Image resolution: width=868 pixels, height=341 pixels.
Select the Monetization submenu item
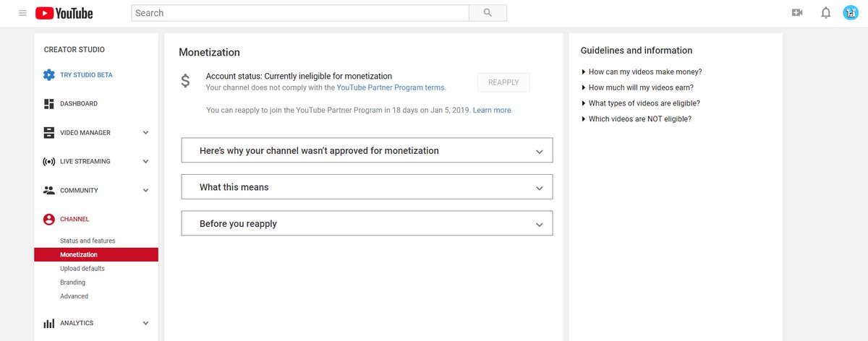pos(95,254)
